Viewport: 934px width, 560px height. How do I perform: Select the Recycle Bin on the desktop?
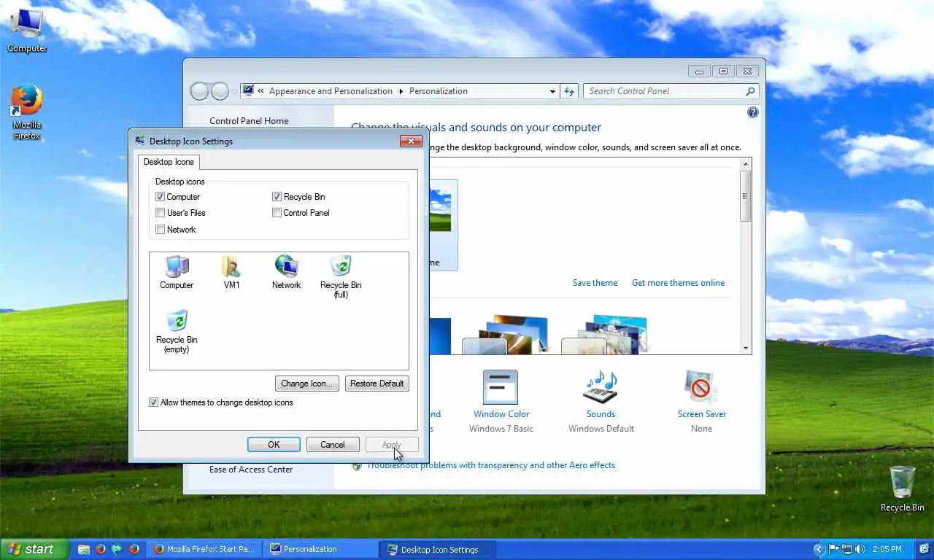(903, 489)
